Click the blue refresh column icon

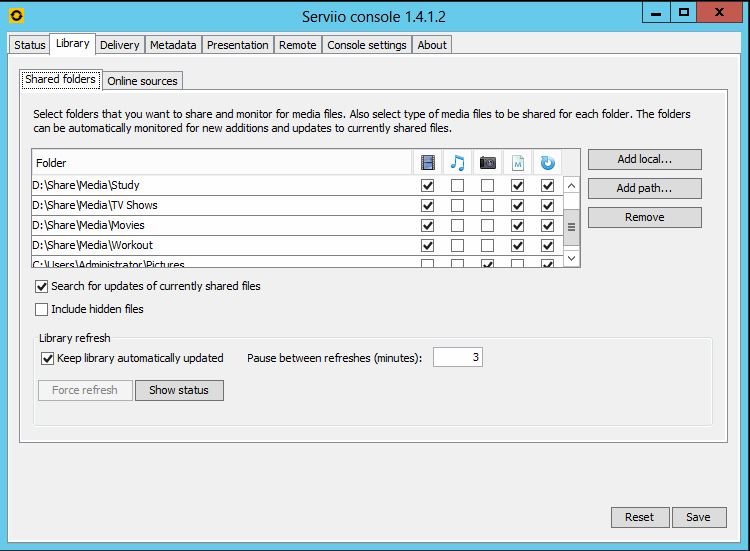547,163
